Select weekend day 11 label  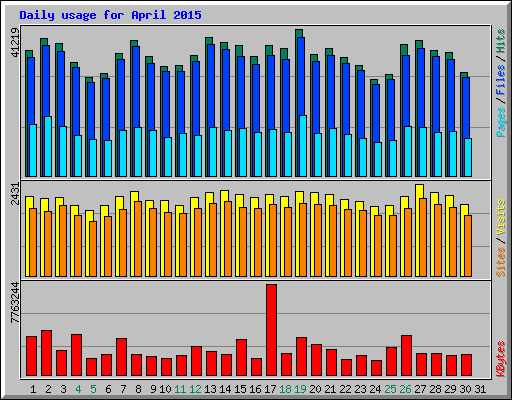180,389
